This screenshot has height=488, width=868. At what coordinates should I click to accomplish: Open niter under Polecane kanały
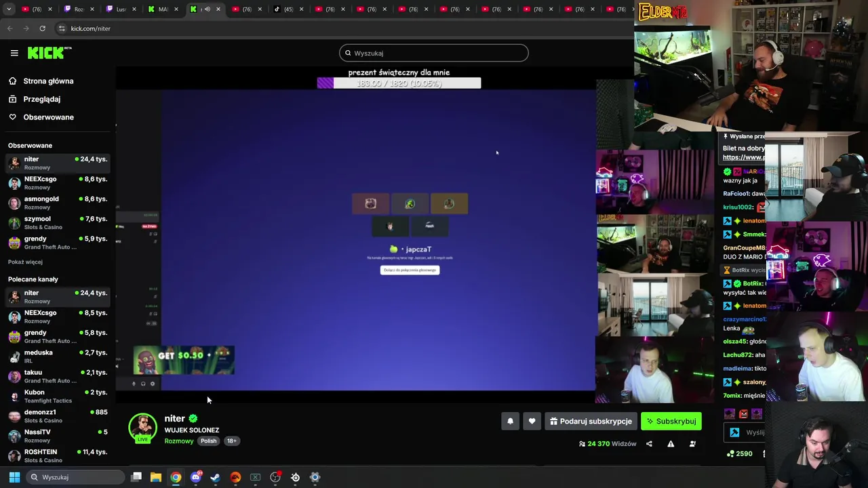tap(58, 297)
